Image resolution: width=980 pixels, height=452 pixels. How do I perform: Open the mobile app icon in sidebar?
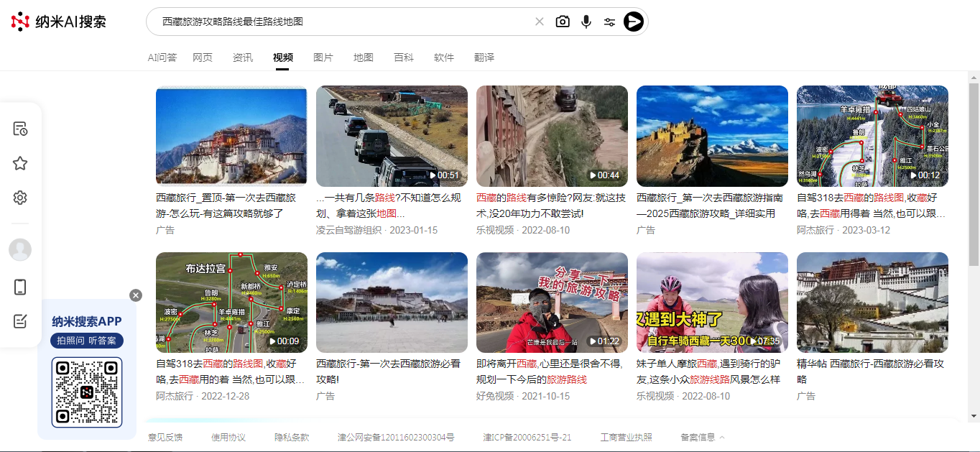click(x=20, y=287)
